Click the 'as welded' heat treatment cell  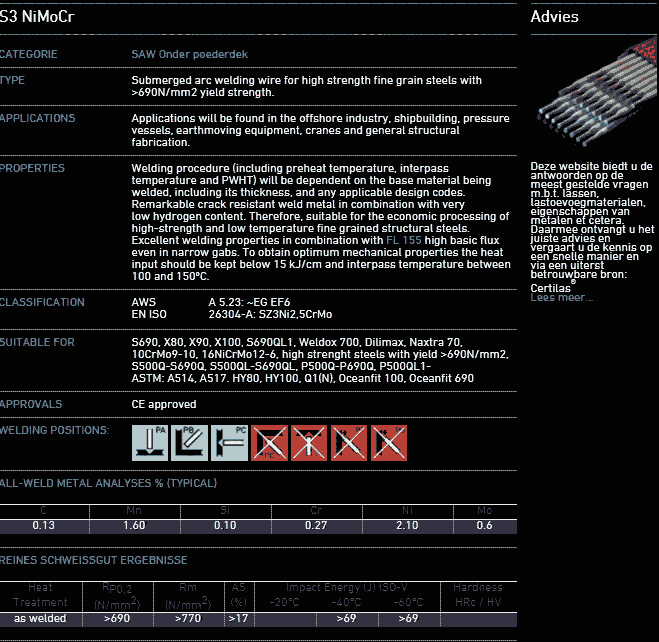[x=40, y=619]
